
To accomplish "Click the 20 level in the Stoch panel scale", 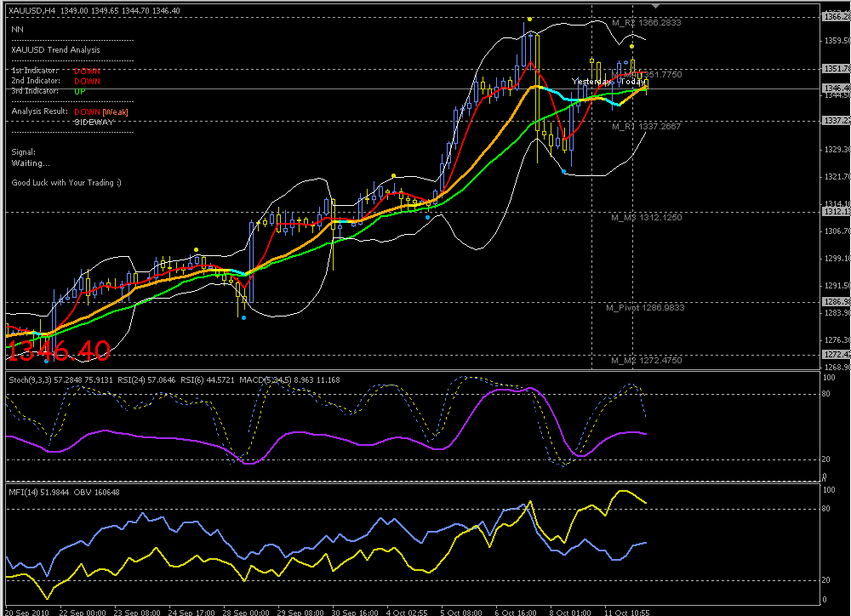I will (x=826, y=459).
